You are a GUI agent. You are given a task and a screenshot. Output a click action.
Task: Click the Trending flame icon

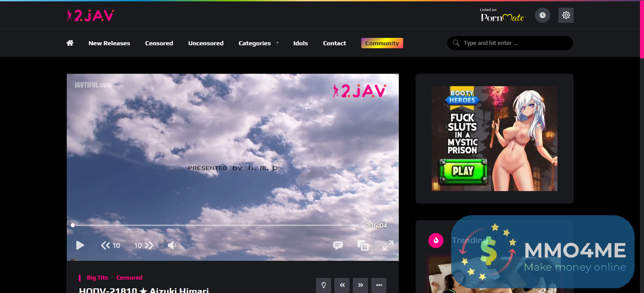tap(436, 240)
